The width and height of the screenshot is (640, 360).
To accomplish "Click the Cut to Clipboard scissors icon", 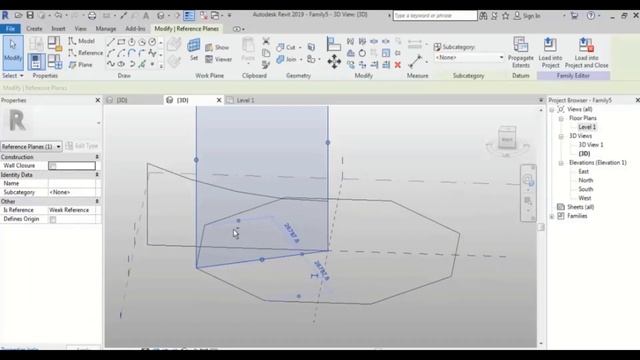I will (x=266, y=41).
